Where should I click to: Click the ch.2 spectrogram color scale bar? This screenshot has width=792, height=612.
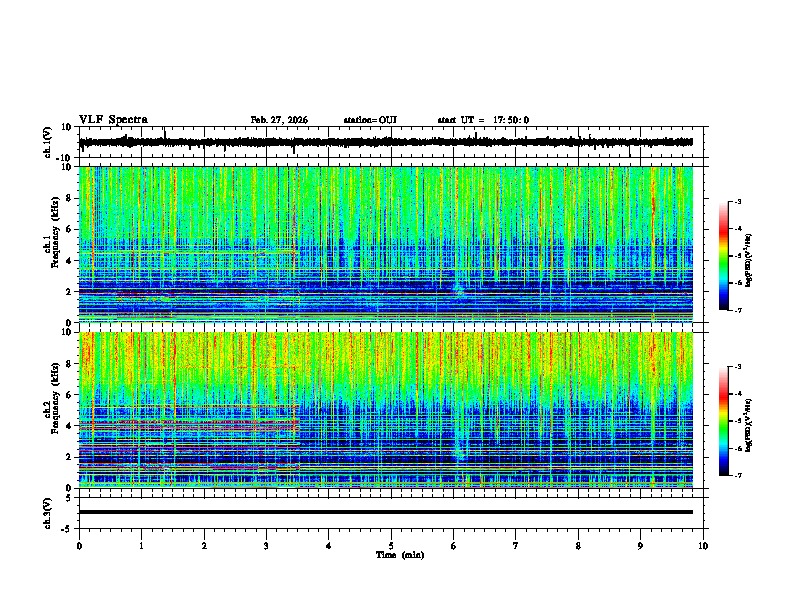pyautogui.click(x=724, y=421)
